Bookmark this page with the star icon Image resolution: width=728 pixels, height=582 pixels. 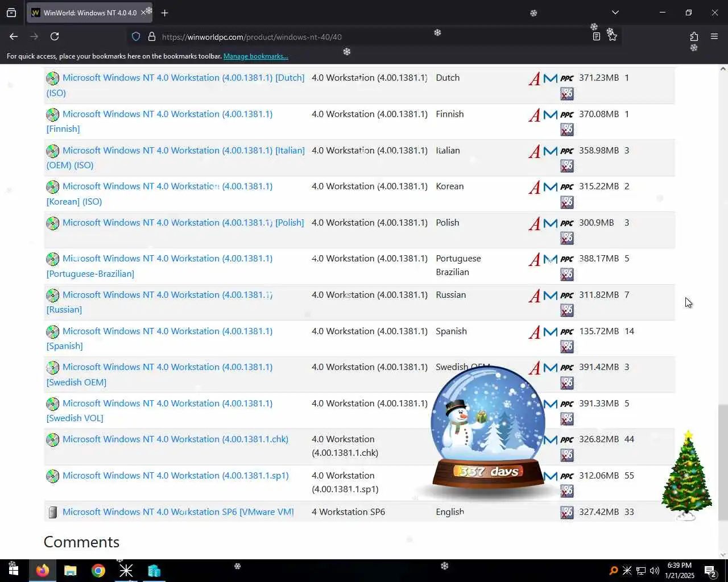pyautogui.click(x=613, y=36)
